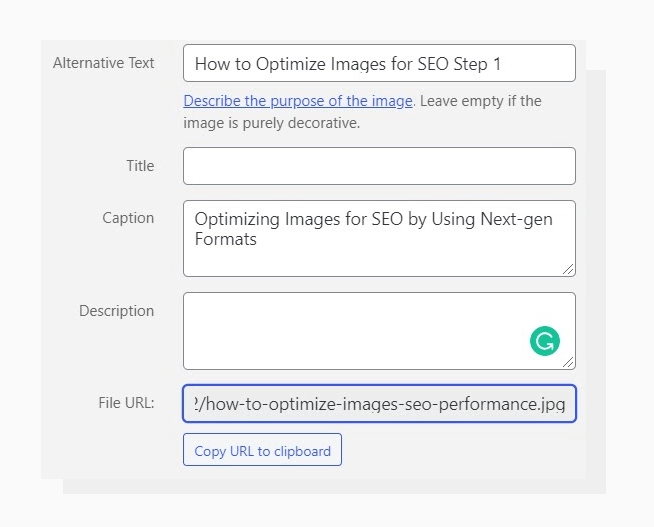Viewport: 654px width, 527px height.
Task: Click the 'Caption' label
Action: click(x=128, y=218)
